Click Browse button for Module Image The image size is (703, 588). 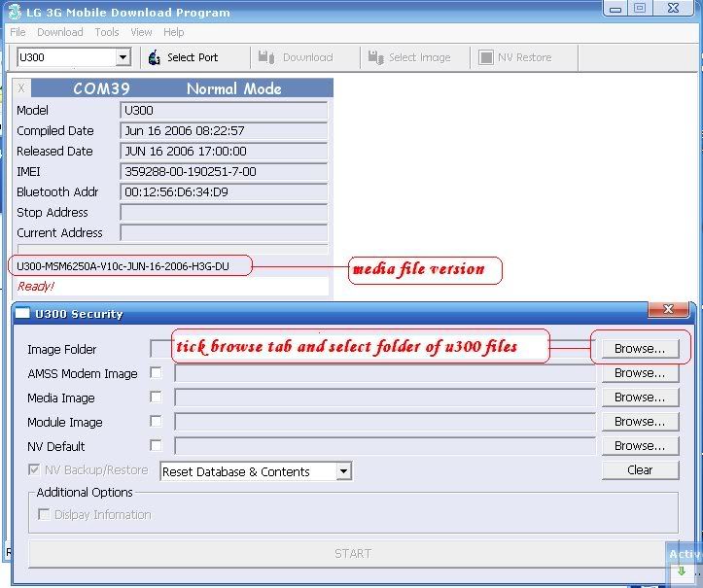pyautogui.click(x=640, y=421)
